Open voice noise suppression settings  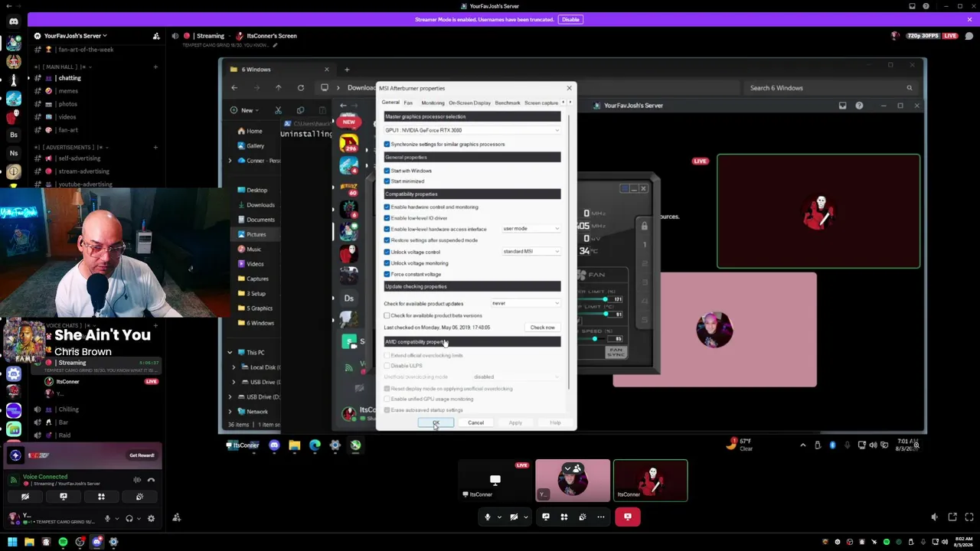(136, 480)
